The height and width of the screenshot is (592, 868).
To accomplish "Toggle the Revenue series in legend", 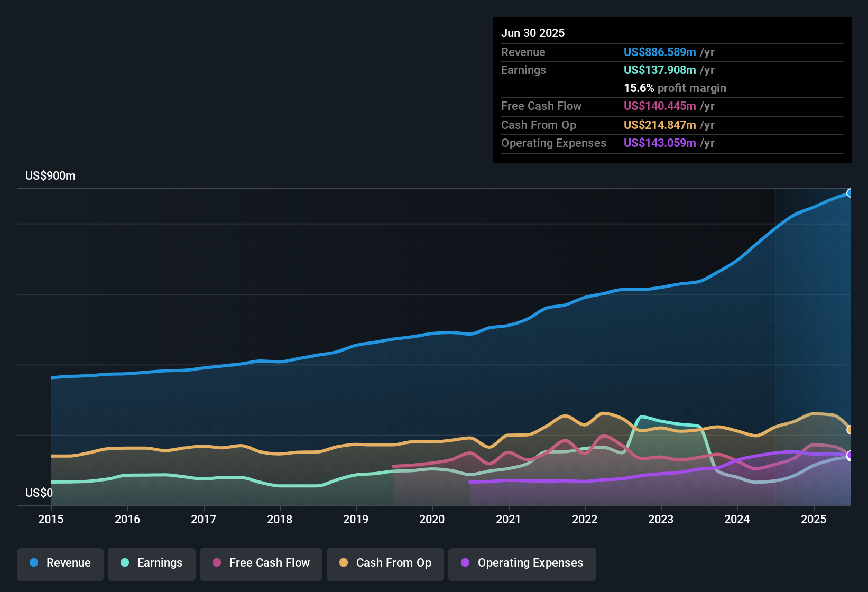I will click(68, 562).
